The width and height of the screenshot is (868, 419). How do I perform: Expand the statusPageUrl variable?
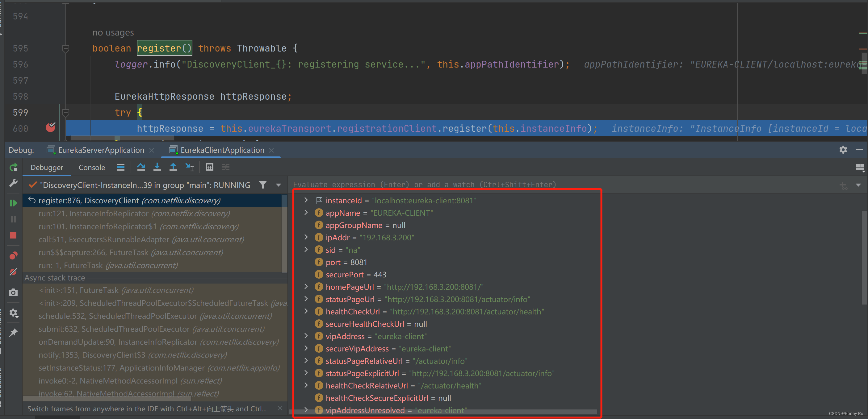[x=306, y=299]
